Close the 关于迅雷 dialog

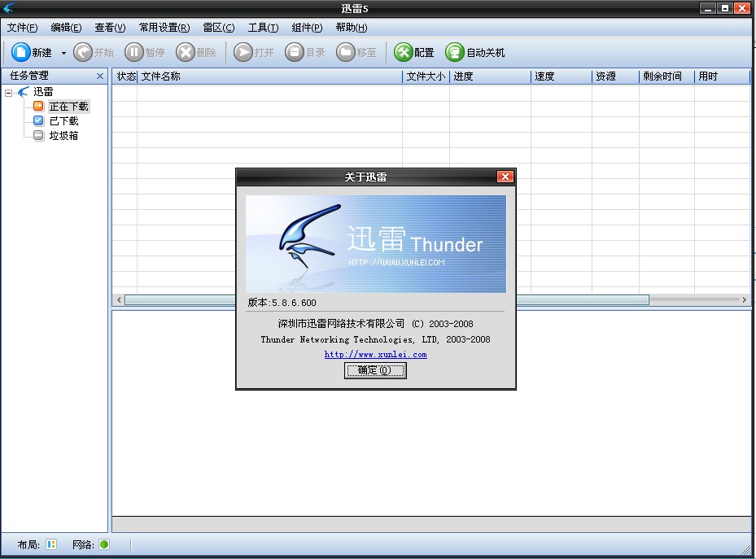(x=505, y=177)
